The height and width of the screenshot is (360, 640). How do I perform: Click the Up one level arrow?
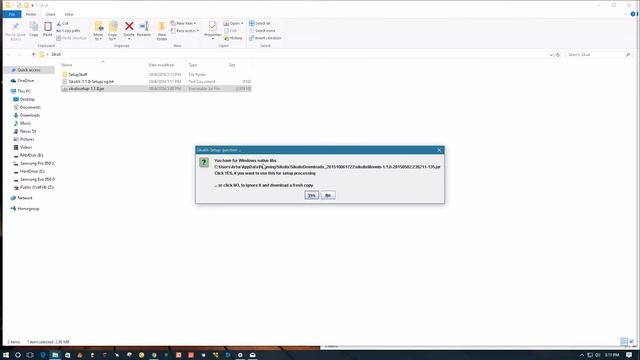pos(33,54)
